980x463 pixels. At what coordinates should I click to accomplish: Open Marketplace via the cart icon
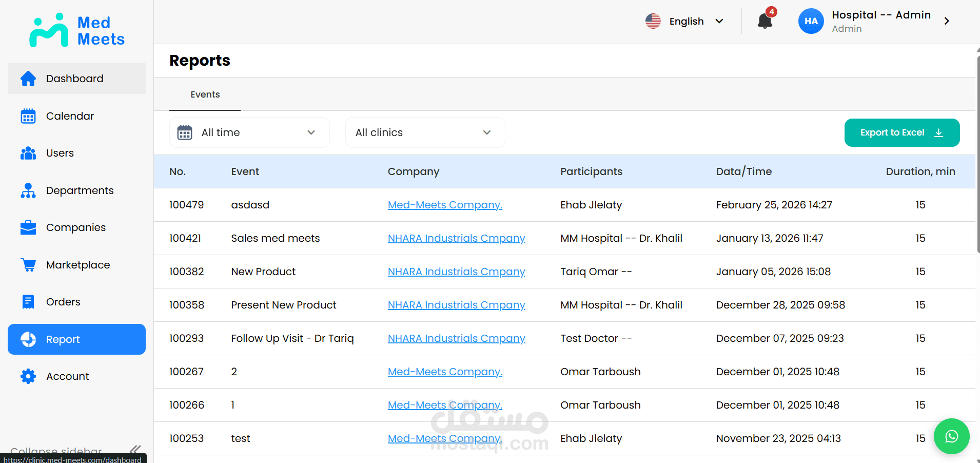(28, 265)
